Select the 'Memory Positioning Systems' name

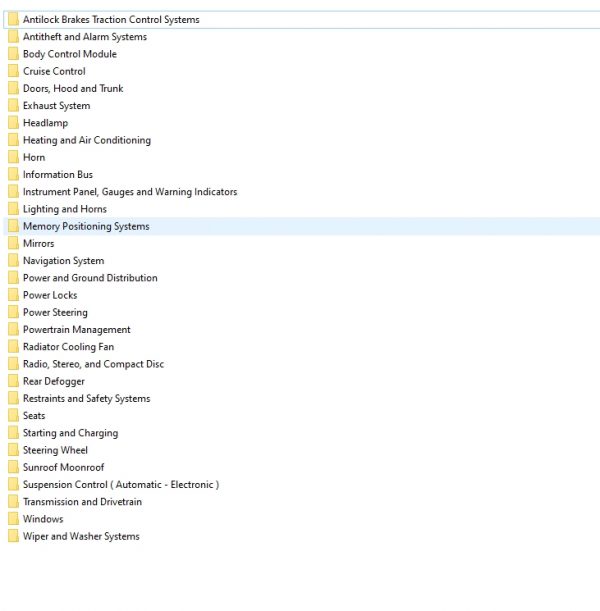click(x=86, y=226)
